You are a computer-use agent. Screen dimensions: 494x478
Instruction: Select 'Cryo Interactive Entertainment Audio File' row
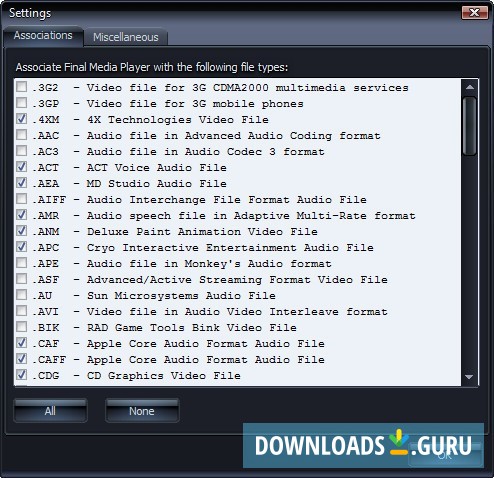click(x=230, y=248)
